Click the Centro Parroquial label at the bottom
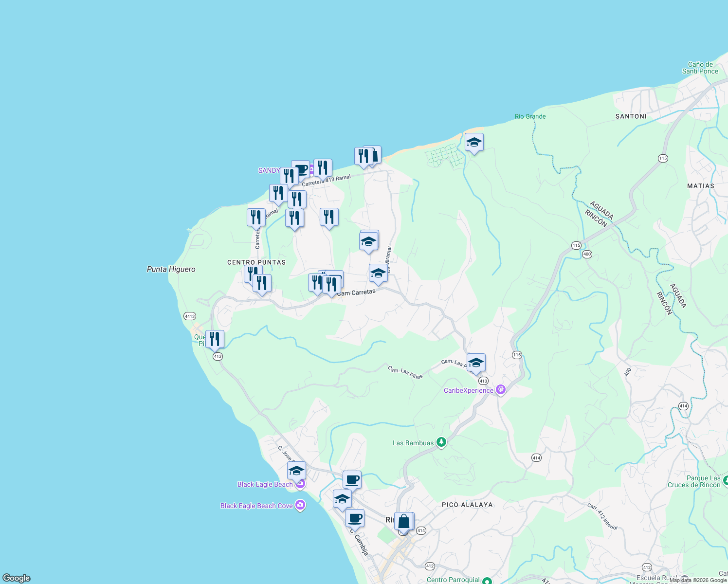Viewport: 728px width, 584px height. click(x=453, y=580)
